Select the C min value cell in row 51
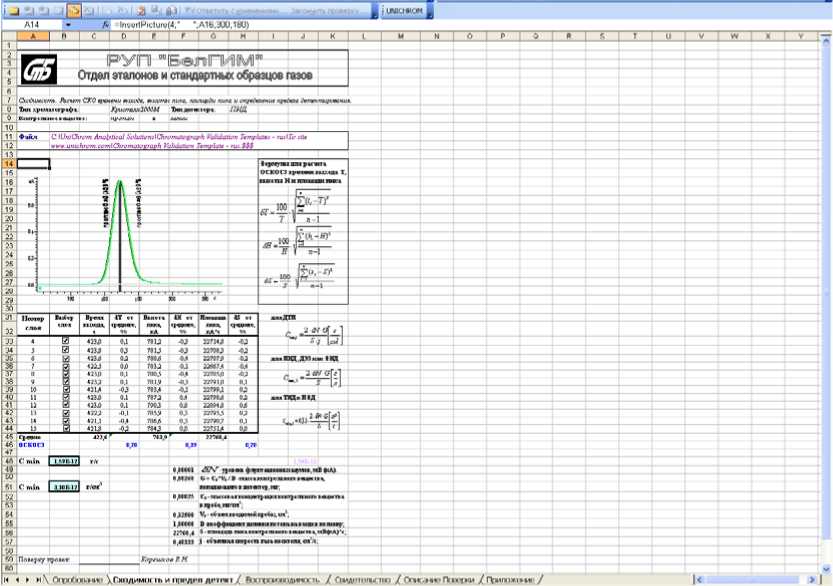 click(64, 487)
